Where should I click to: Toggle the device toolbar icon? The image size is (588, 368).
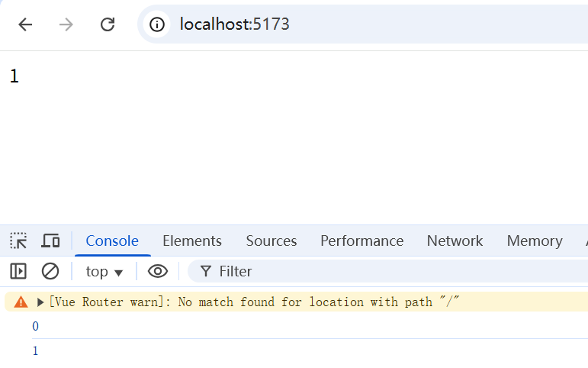[x=50, y=240]
